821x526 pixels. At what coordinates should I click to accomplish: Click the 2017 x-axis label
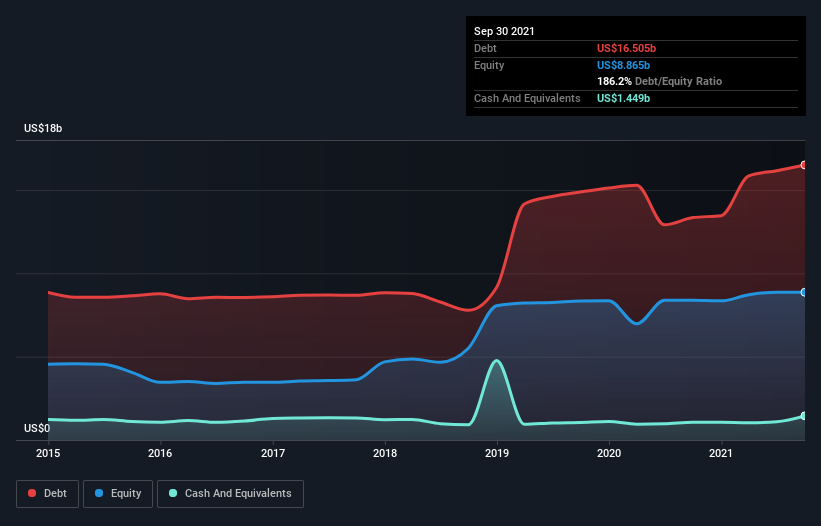pos(273,453)
